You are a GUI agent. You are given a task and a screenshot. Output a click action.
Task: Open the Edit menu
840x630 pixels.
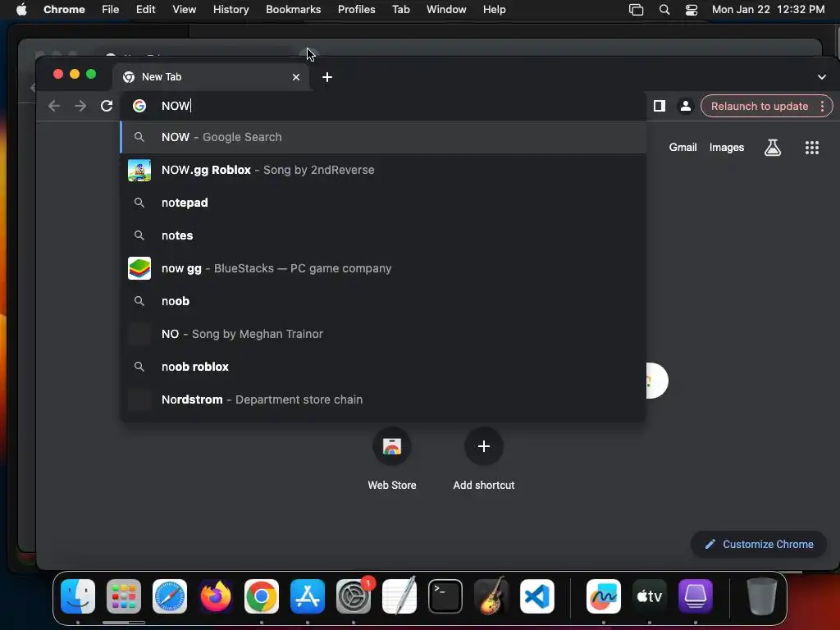[145, 9]
